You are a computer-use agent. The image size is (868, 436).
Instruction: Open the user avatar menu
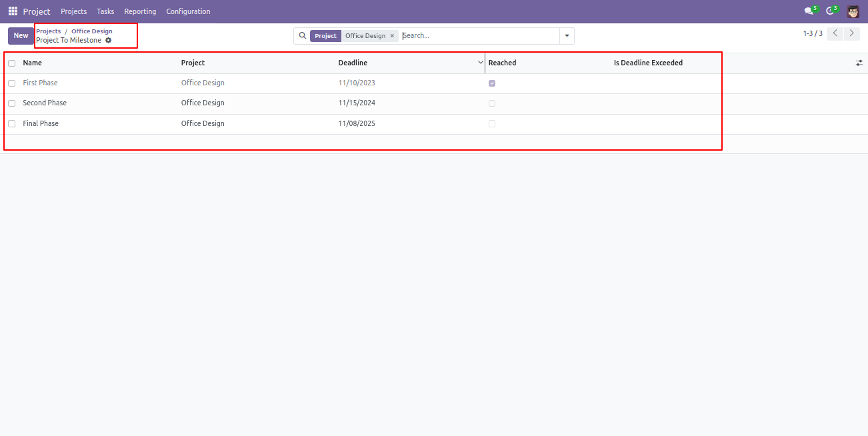coord(853,11)
